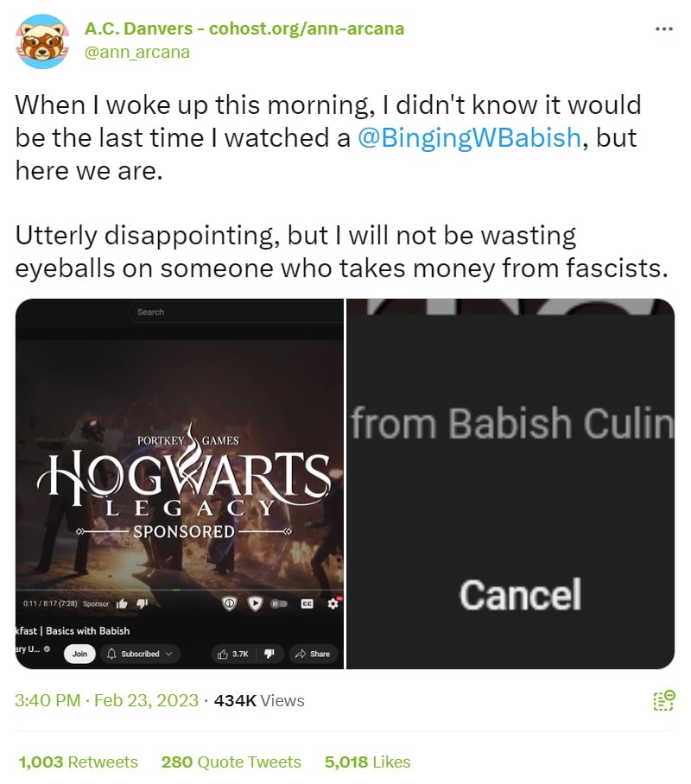
Task: Click the @BingingWBabish mention link
Action: pos(469,137)
